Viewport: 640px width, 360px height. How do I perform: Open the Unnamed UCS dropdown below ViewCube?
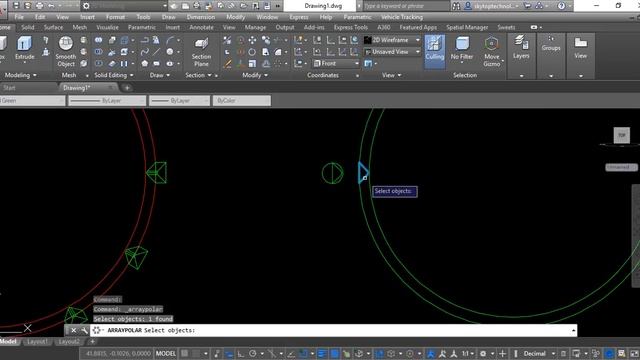pyautogui.click(x=621, y=167)
